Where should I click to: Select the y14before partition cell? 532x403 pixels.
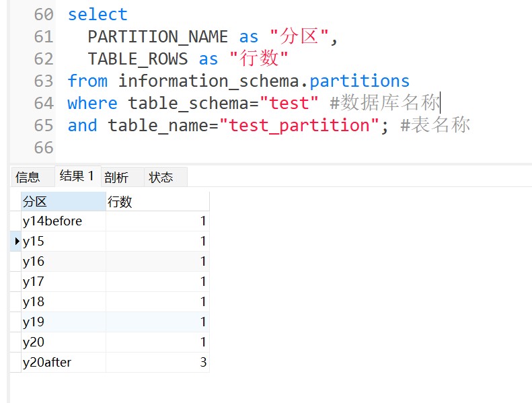(63, 221)
